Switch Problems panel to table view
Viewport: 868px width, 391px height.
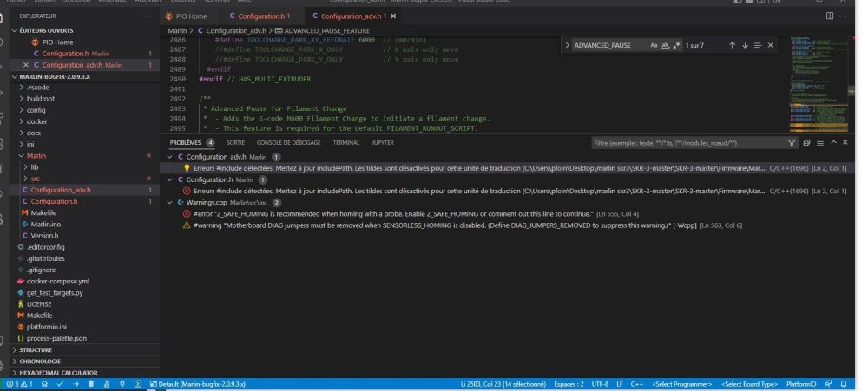pyautogui.click(x=820, y=143)
